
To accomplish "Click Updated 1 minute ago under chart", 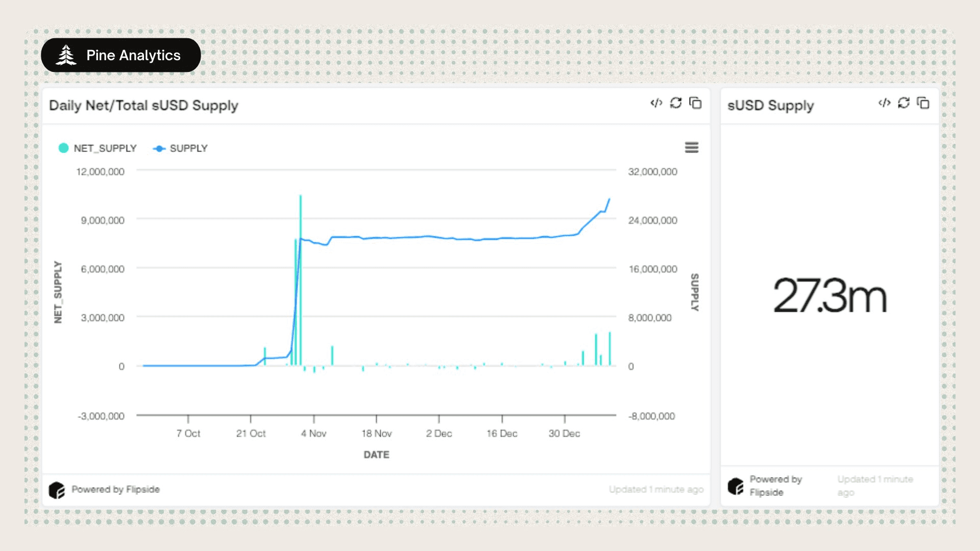I will 656,489.
